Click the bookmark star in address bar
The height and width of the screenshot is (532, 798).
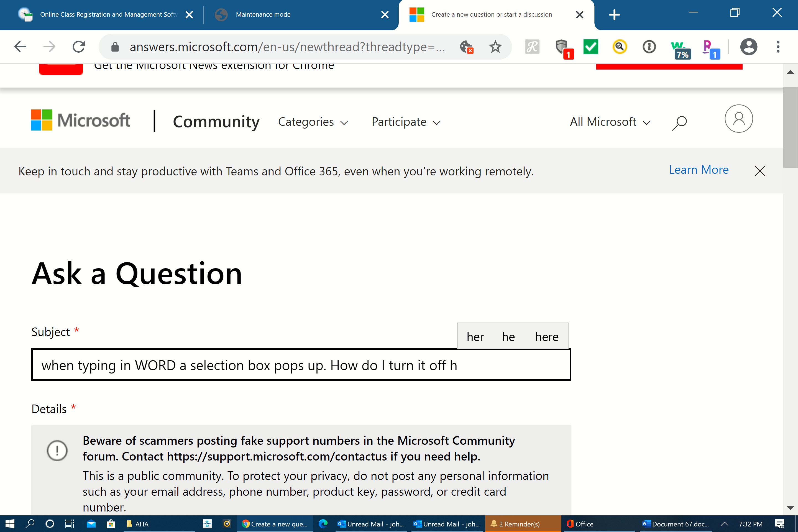point(495,47)
